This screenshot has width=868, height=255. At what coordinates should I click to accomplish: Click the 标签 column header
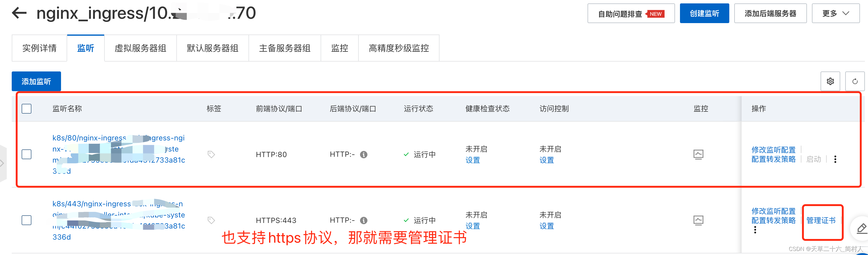coord(214,108)
